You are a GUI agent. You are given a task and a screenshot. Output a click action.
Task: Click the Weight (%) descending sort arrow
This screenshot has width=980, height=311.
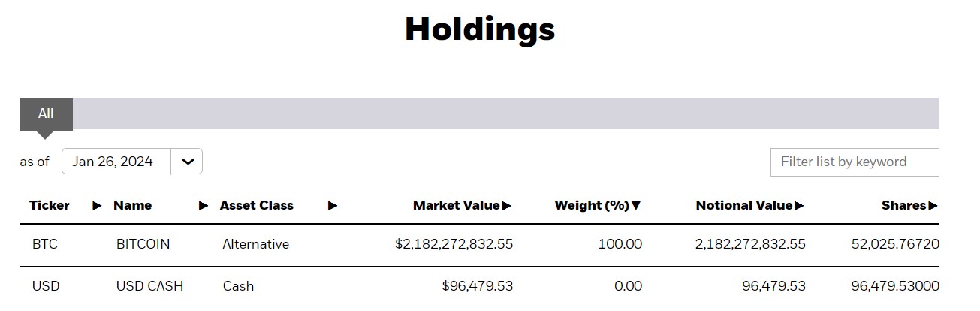click(x=636, y=206)
